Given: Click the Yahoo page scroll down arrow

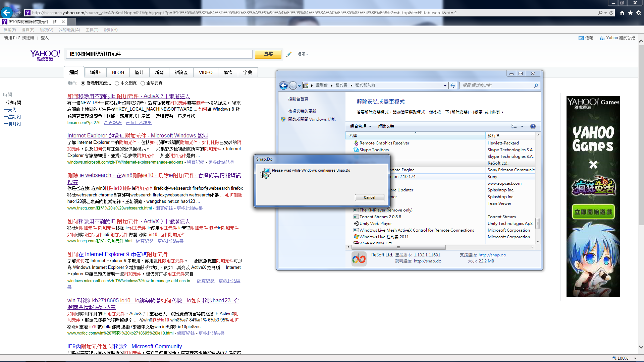Looking at the screenshot, I should pos(641,347).
